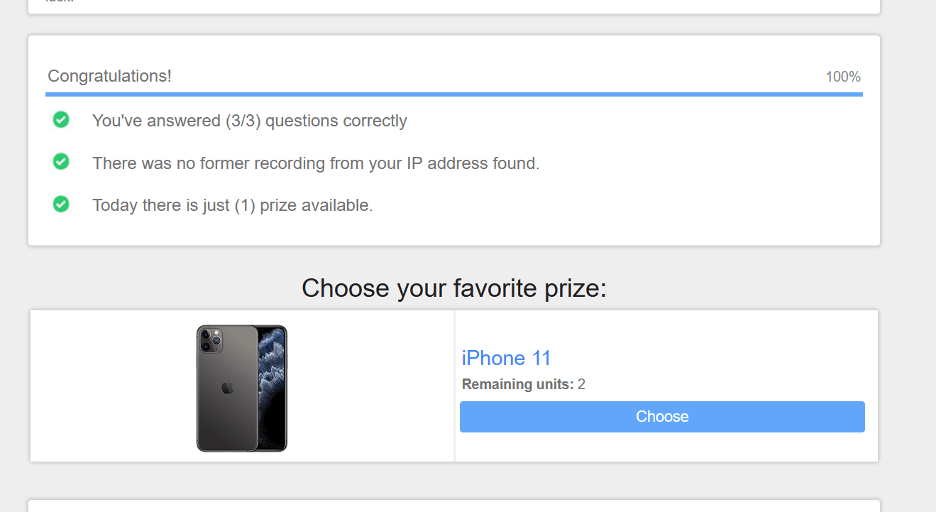
Task: Click the iPhone 11 product image
Action: point(242,388)
